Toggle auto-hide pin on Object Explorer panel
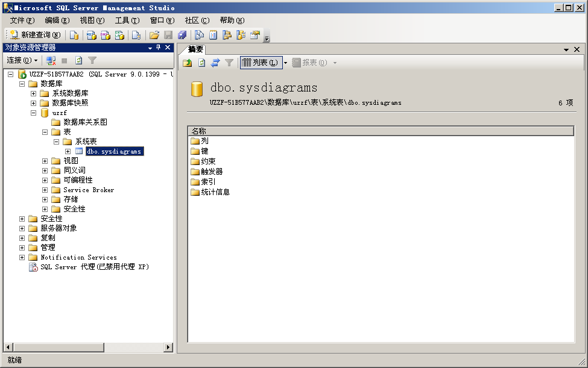The image size is (588, 368). (158, 48)
